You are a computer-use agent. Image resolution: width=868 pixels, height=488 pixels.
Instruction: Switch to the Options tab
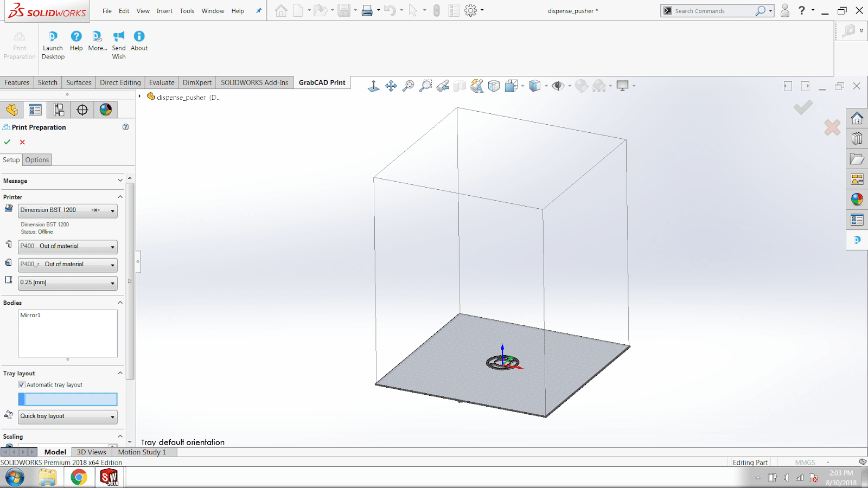37,160
